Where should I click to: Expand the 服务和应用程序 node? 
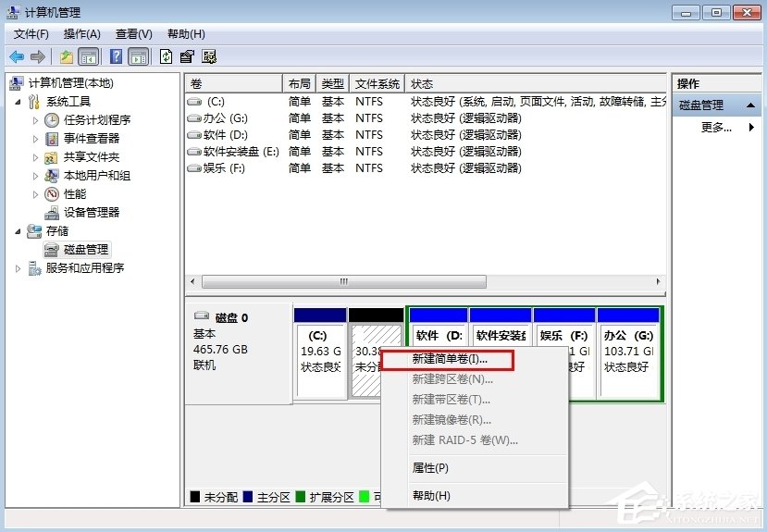[19, 268]
